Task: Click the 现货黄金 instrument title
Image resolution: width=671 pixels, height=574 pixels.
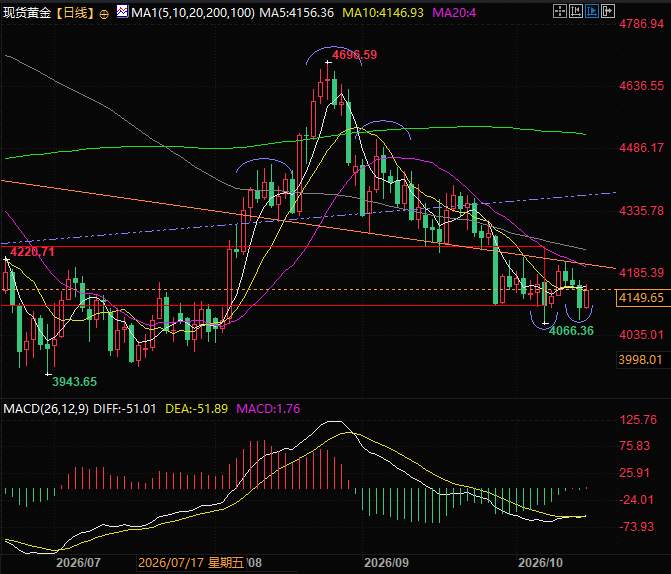Action: pos(27,13)
